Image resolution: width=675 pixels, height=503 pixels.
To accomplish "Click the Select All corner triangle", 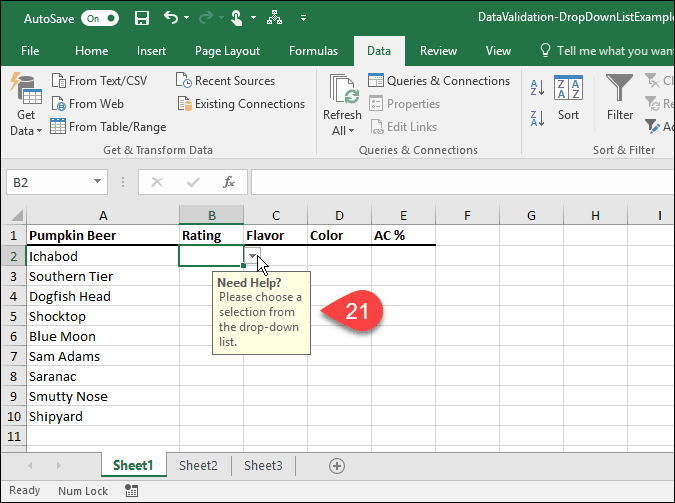I will [x=17, y=215].
